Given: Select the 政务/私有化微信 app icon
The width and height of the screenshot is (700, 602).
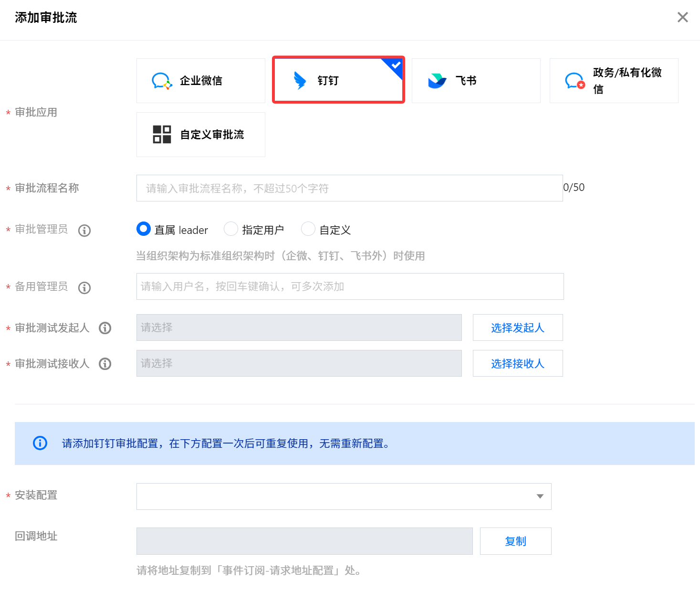Looking at the screenshot, I should point(575,81).
